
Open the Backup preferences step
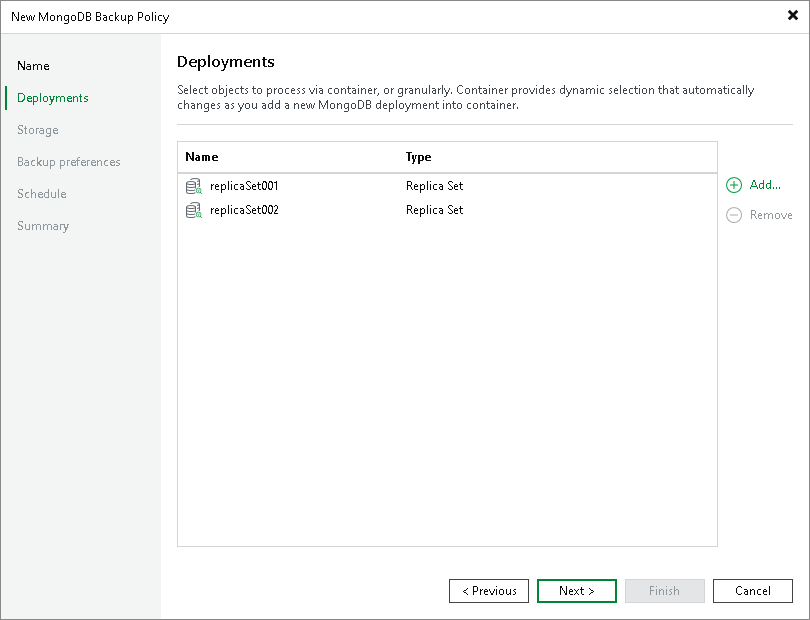click(69, 162)
